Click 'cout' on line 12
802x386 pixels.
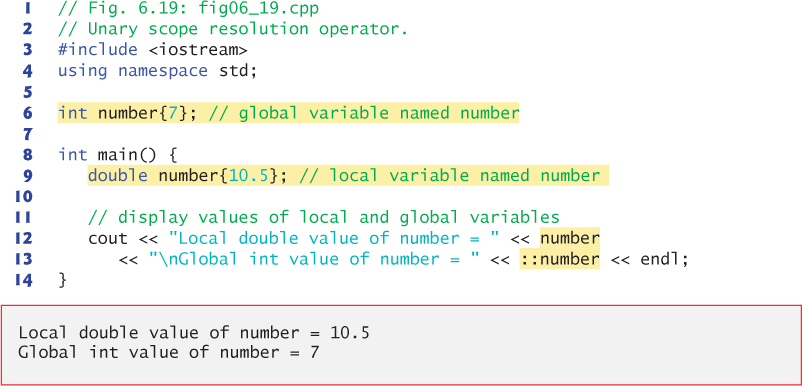(x=108, y=238)
